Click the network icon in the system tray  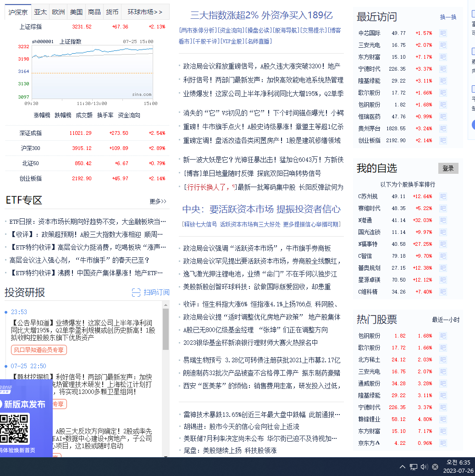(414, 466)
